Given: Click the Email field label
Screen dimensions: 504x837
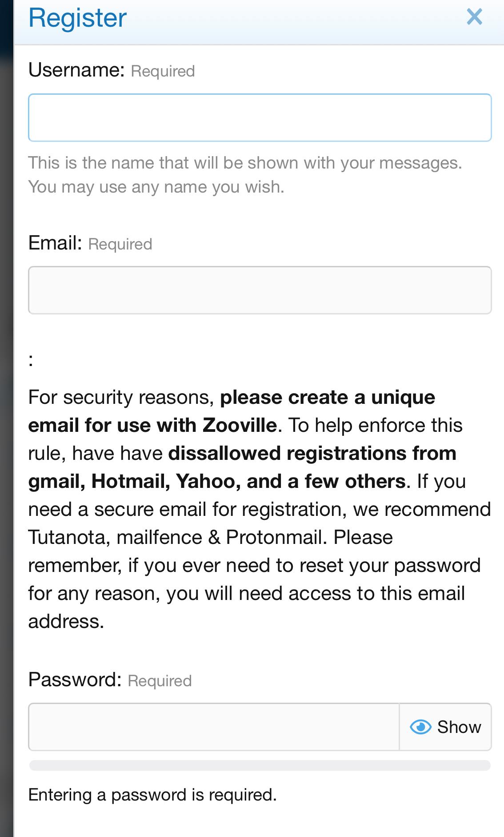Looking at the screenshot, I should (x=55, y=243).
